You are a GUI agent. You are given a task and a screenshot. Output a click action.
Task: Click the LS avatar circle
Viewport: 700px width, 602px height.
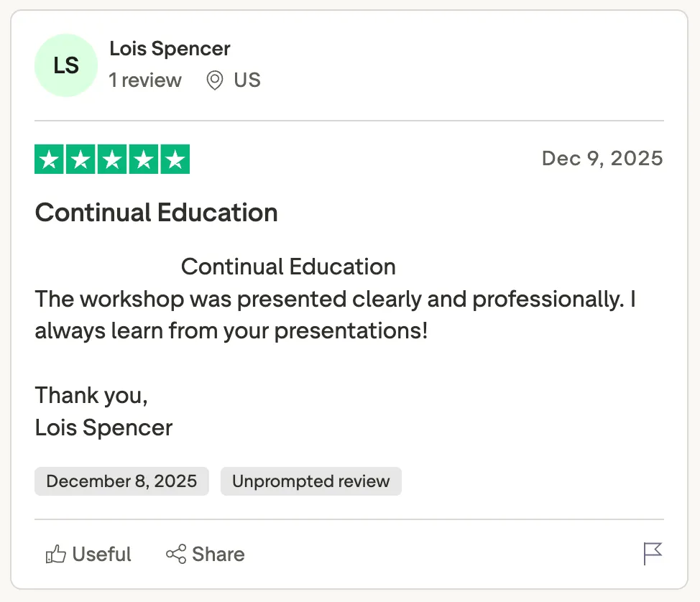click(x=66, y=65)
